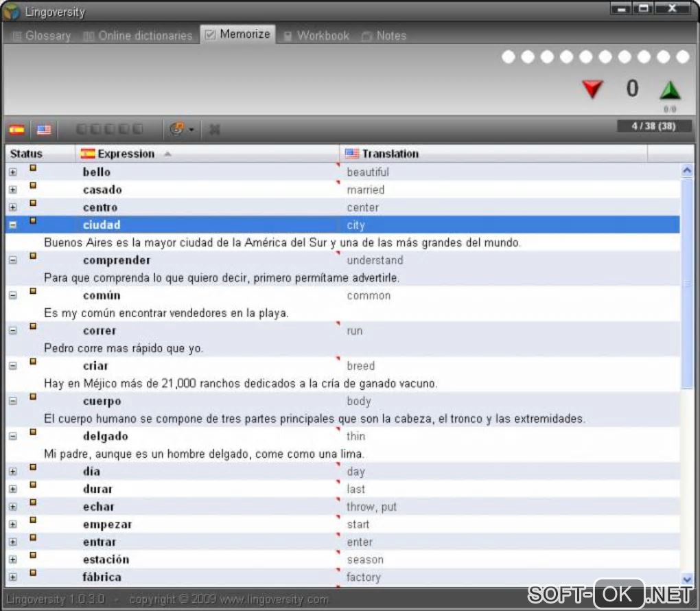700x611 pixels.
Task: Click the Lingoversity app icon in title bar
Action: tap(11, 12)
